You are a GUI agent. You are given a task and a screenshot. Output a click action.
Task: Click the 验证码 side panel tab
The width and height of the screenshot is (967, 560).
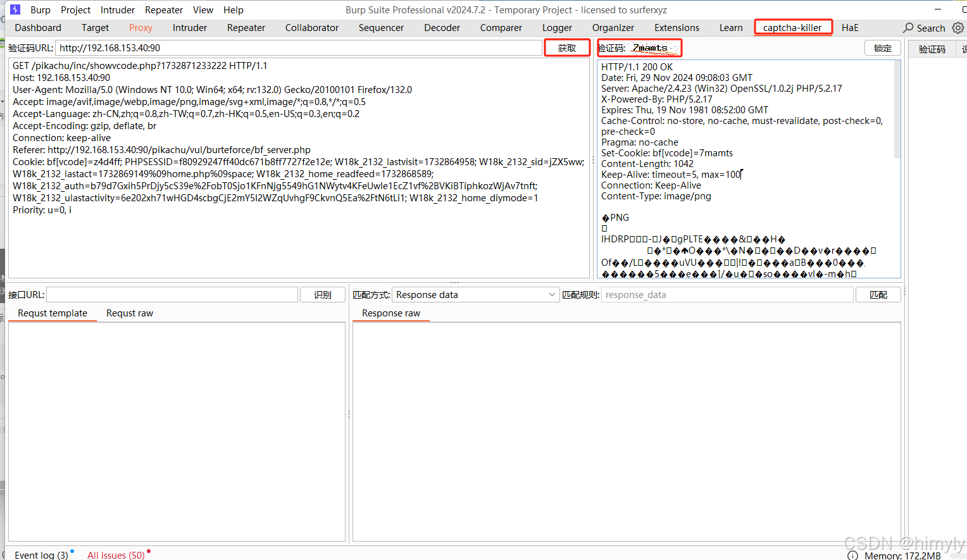[932, 49]
